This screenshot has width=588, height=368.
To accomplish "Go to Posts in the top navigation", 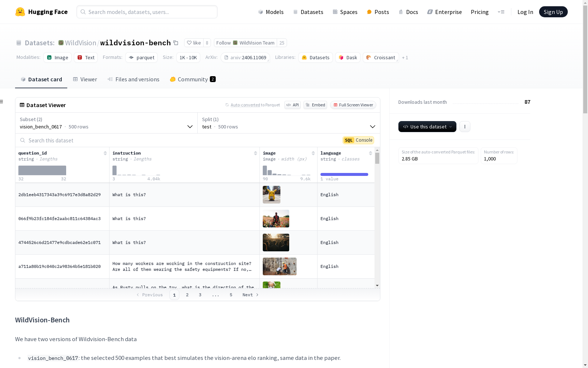I will [378, 12].
